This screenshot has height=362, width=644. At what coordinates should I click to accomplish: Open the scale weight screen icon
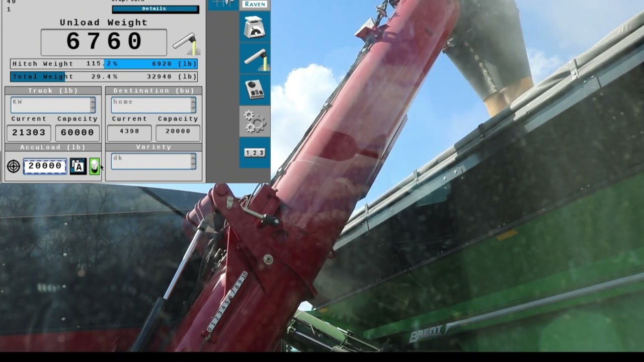pyautogui.click(x=255, y=27)
